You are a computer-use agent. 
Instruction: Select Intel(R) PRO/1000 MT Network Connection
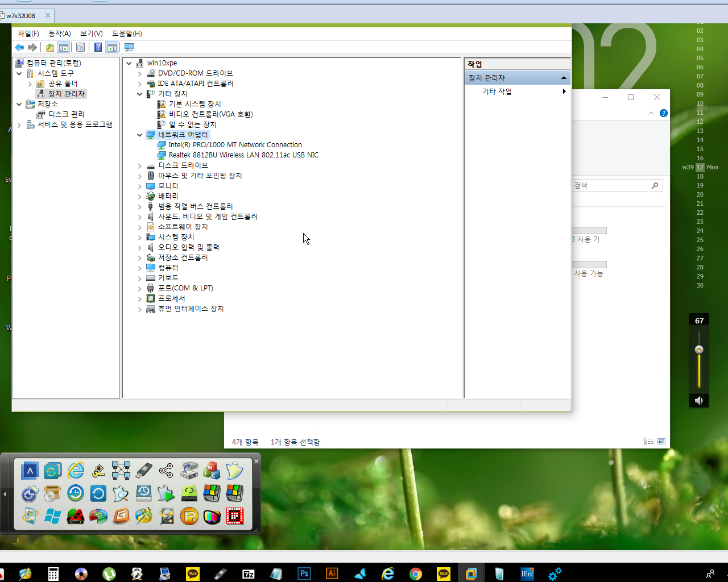click(x=235, y=145)
